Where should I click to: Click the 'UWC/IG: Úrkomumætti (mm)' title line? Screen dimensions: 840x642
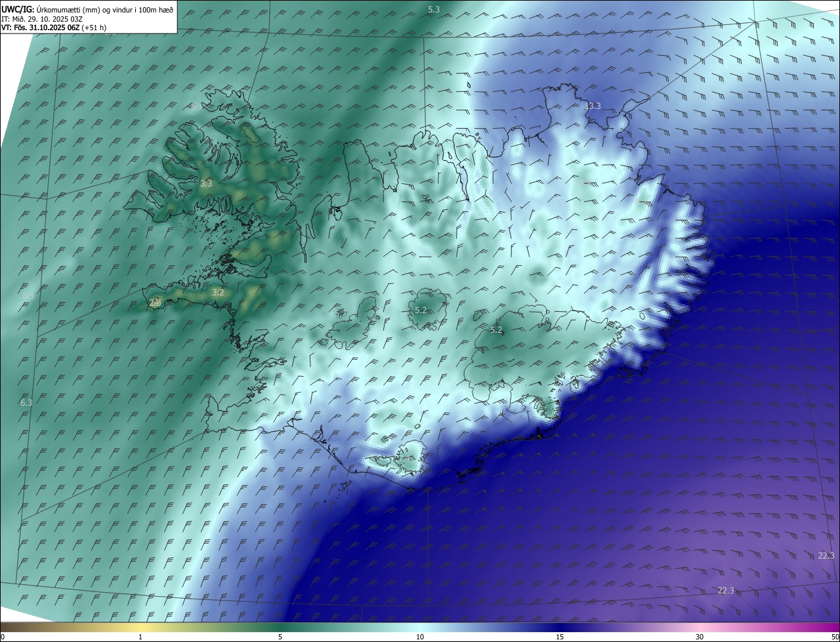87,9
